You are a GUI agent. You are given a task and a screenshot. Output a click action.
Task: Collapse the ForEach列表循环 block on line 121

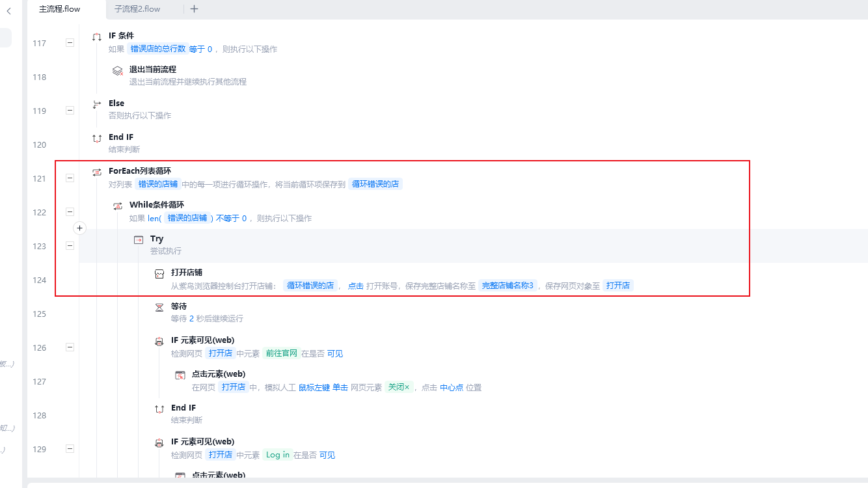70,178
